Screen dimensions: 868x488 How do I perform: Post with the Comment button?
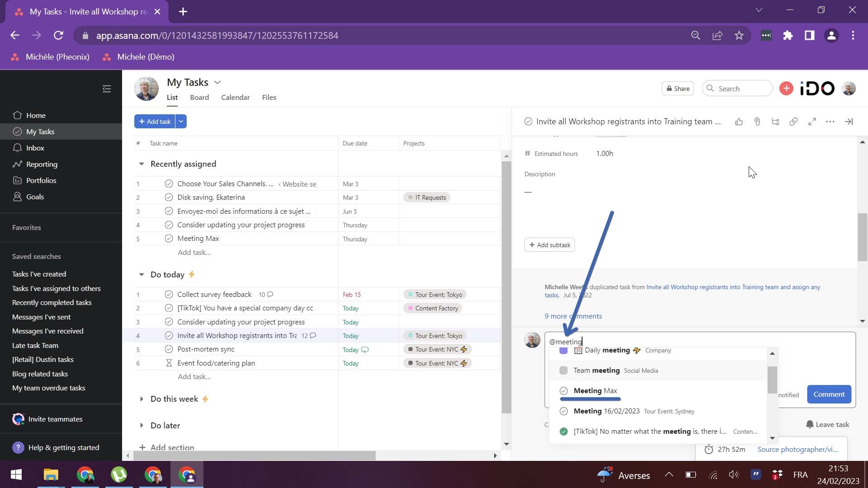(829, 394)
